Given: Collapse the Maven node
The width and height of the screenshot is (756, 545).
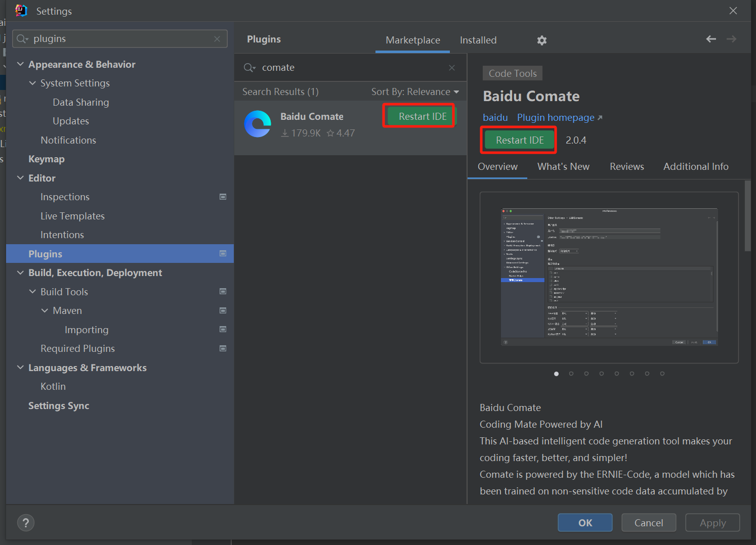Looking at the screenshot, I should pyautogui.click(x=45, y=310).
